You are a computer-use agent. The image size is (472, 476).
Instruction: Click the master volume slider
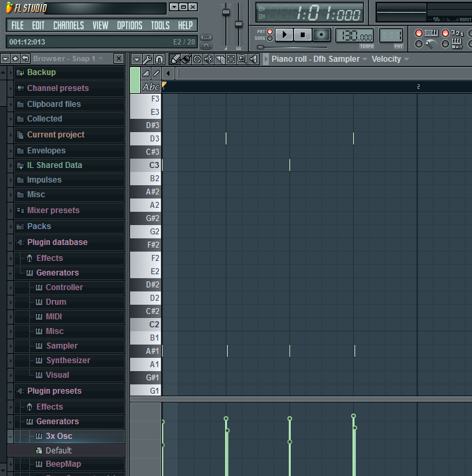pos(226,13)
